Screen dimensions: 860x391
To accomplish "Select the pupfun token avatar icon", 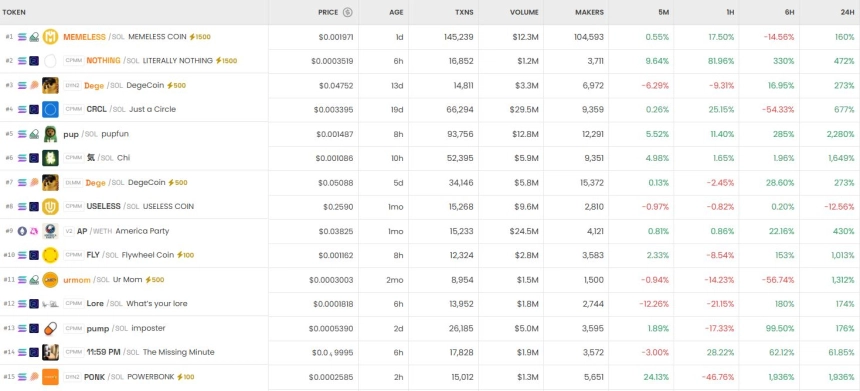I will [x=50, y=134].
